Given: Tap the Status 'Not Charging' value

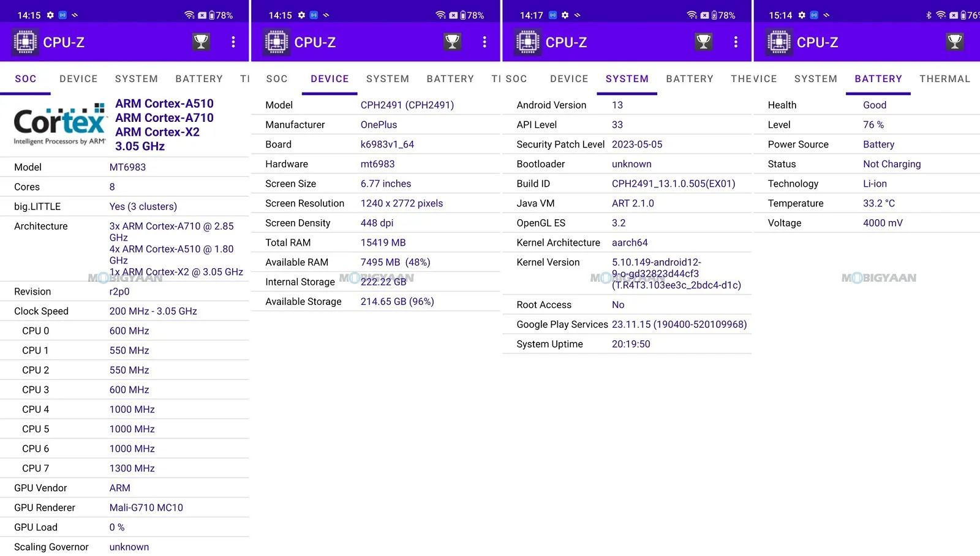Looking at the screenshot, I should pos(892,164).
